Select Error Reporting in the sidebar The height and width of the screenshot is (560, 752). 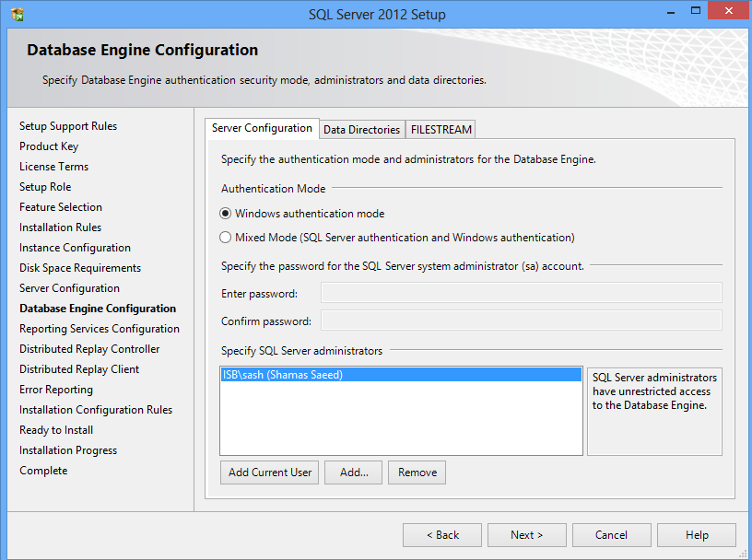[x=55, y=389]
